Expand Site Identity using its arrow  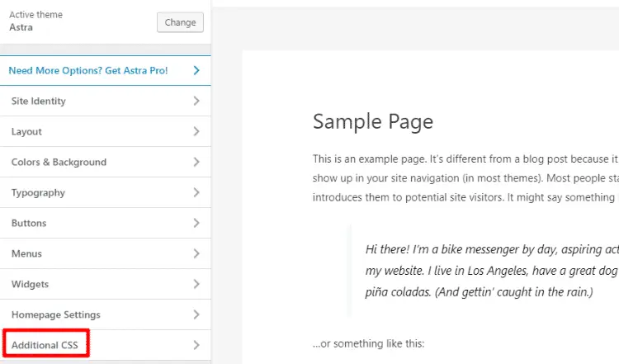(x=196, y=101)
